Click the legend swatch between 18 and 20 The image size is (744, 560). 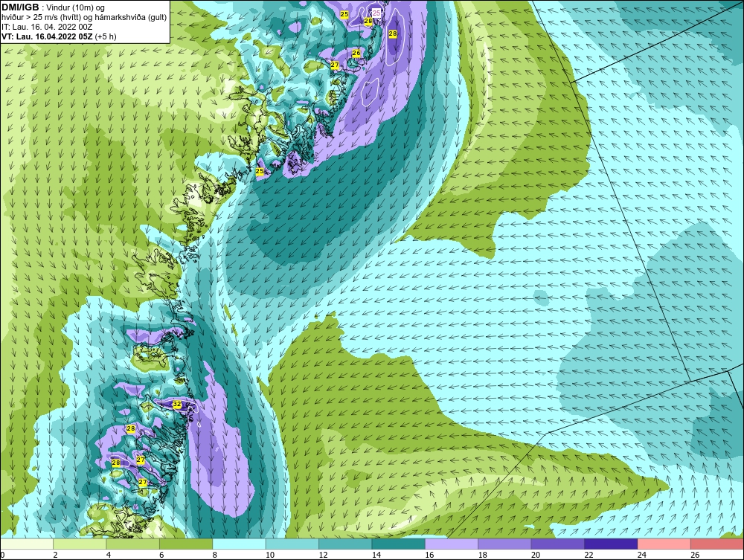[x=505, y=544]
